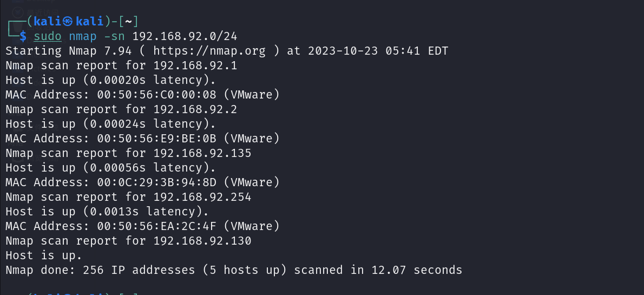This screenshot has width=644, height=295.
Task: Click the dollar sign prompt symbol
Action: [23, 36]
